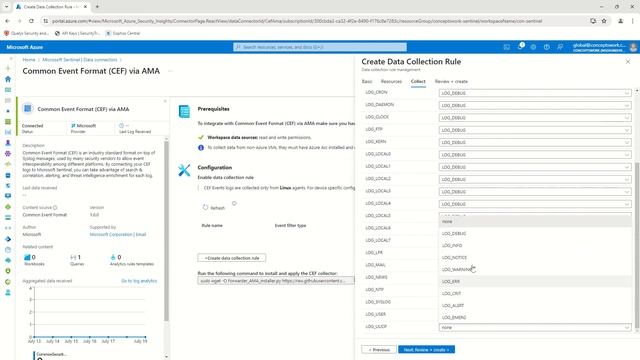Click the Refresh icon under Configuration
Image resolution: width=640 pixels, height=360 pixels.
coord(205,207)
